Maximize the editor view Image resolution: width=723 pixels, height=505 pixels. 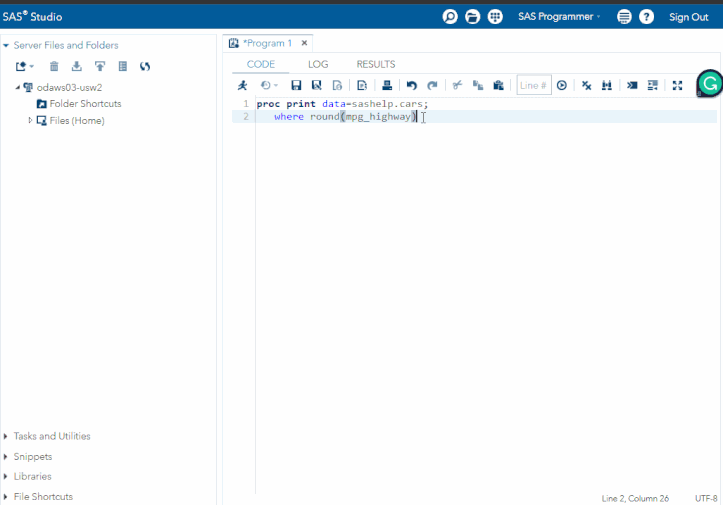coord(677,85)
